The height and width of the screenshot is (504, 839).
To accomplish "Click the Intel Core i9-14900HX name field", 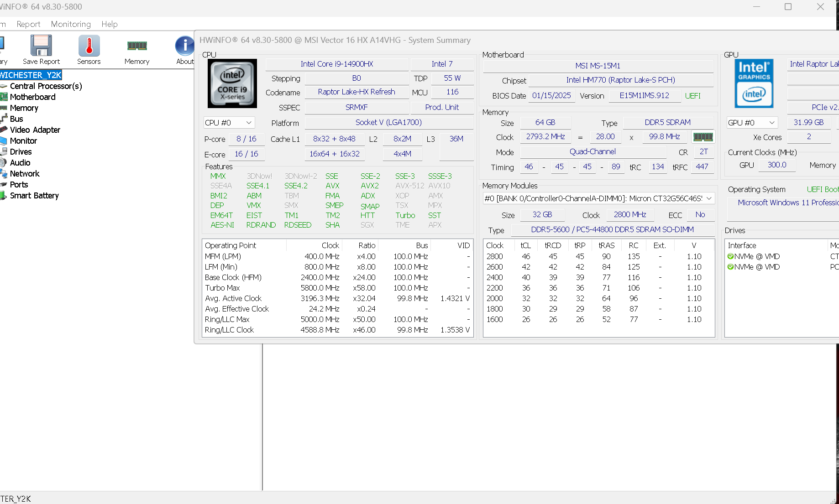I will [x=337, y=64].
